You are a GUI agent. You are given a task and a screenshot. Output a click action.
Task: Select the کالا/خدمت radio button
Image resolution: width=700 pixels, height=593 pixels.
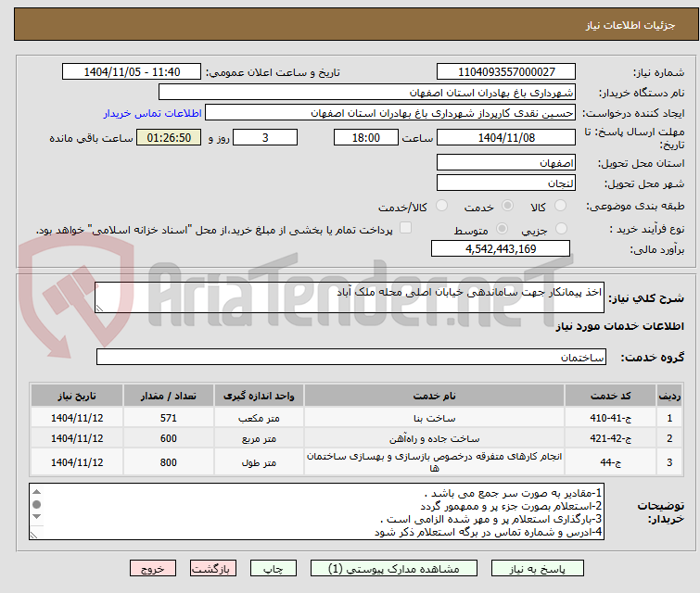(441, 206)
